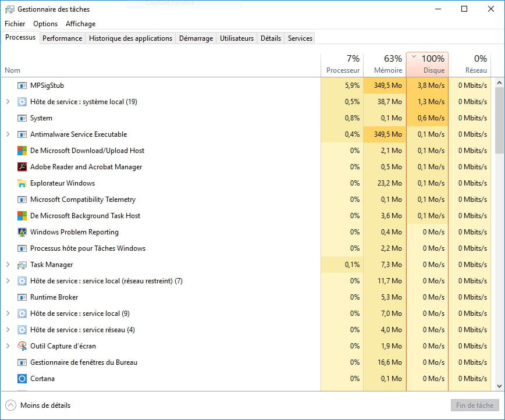505x420 pixels.
Task: Click the Microsoft Compatibility Telemetry icon
Action: (x=22, y=200)
